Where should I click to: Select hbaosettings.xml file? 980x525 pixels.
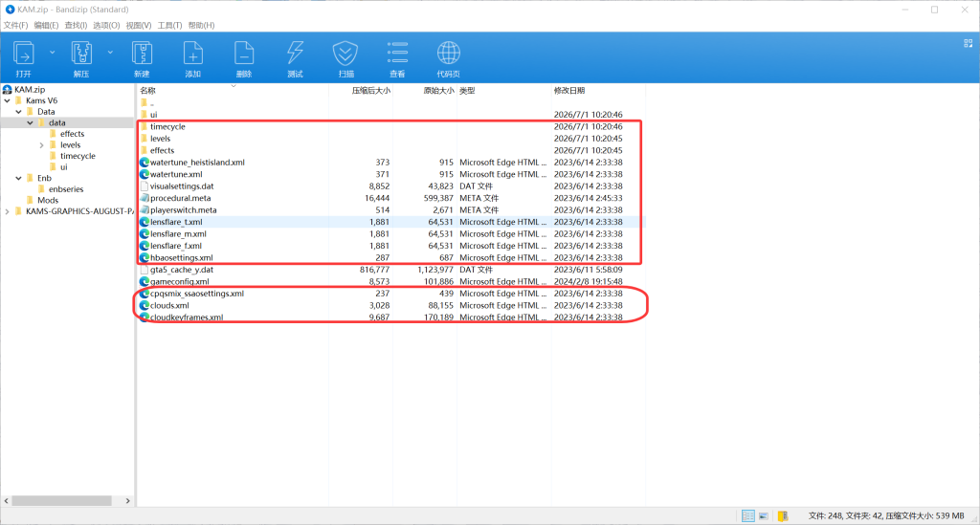click(391, 258)
